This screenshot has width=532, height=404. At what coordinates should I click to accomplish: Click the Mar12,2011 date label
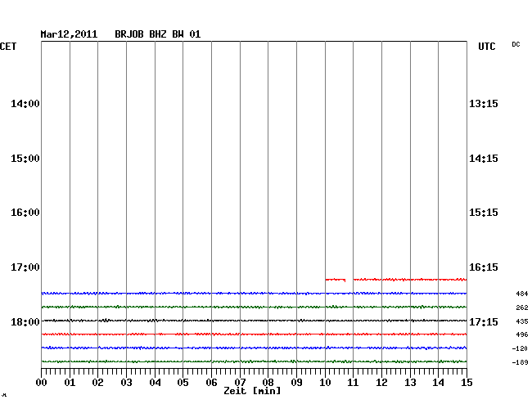pyautogui.click(x=69, y=34)
